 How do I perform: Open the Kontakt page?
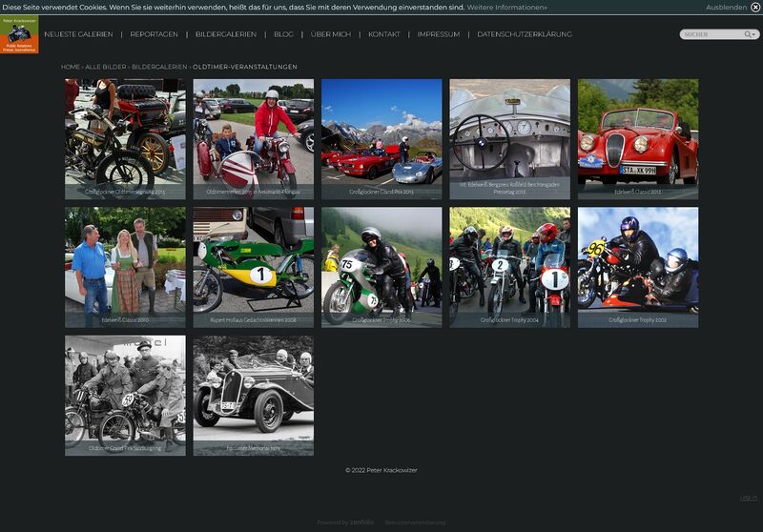pyautogui.click(x=384, y=34)
